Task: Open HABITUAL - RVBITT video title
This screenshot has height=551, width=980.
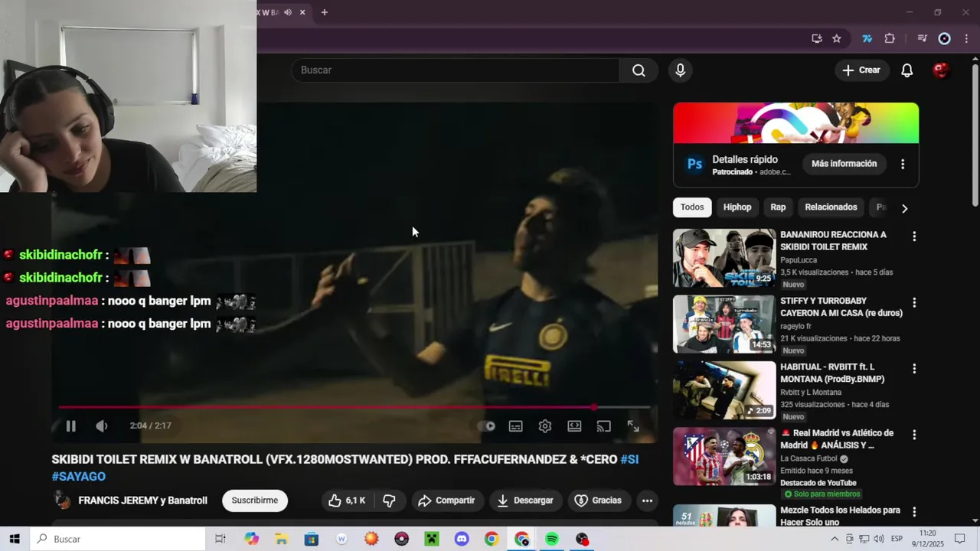Action: [832, 373]
